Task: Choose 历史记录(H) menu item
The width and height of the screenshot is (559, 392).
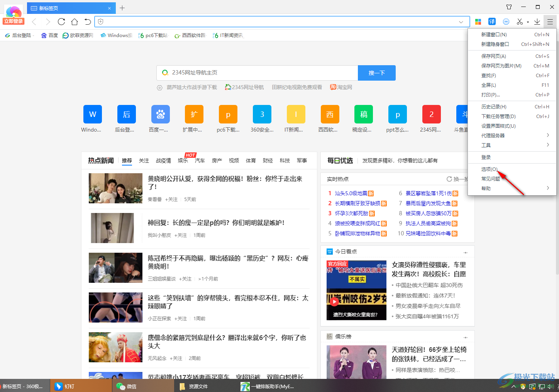Action: pyautogui.click(x=513, y=107)
